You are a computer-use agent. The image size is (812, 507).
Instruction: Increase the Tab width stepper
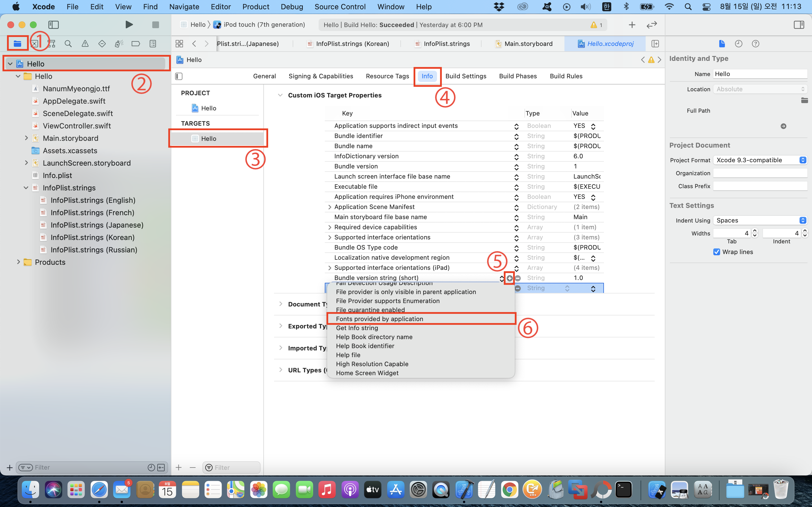(755, 231)
